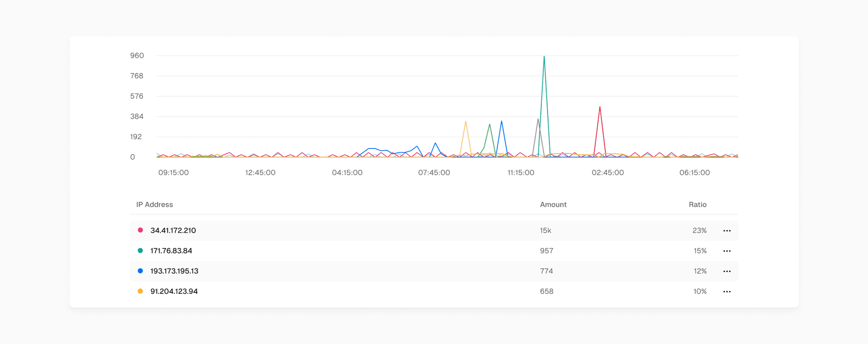
Task: Select the IP address 91.204.123.94
Action: [x=174, y=291]
